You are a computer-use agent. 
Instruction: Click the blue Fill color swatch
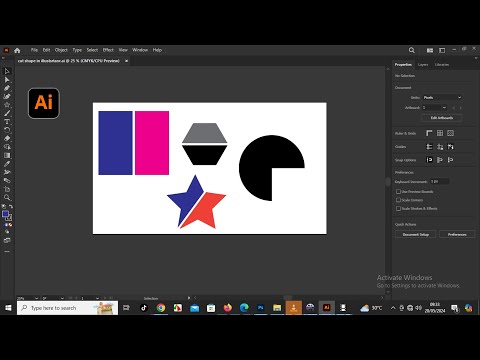tap(5, 214)
